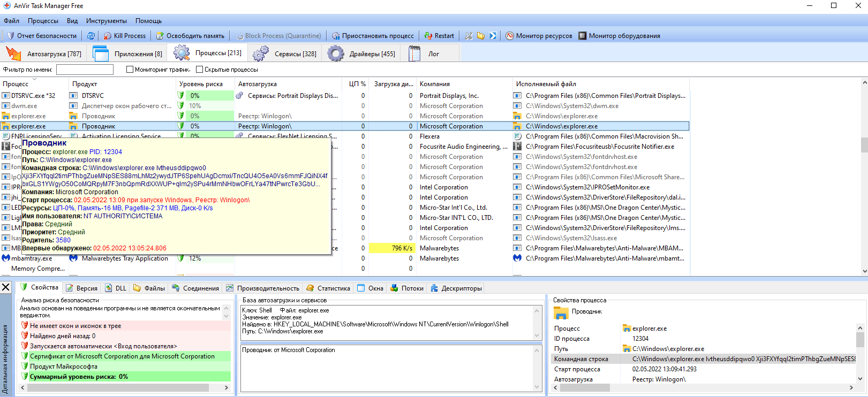The height and width of the screenshot is (397, 868).
Task: Click the refresh icon in the toolbar
Action: [91, 36]
